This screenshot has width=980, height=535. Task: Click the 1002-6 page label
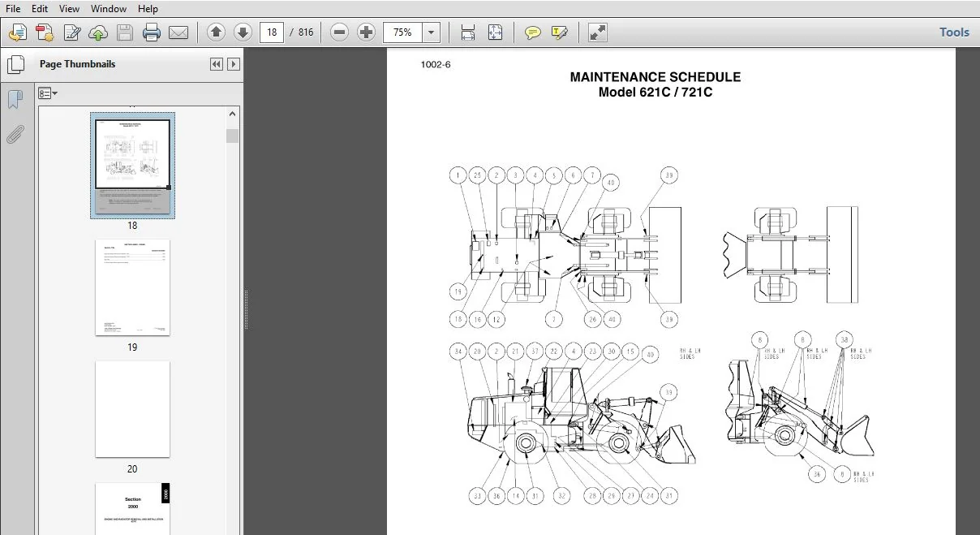coord(436,65)
